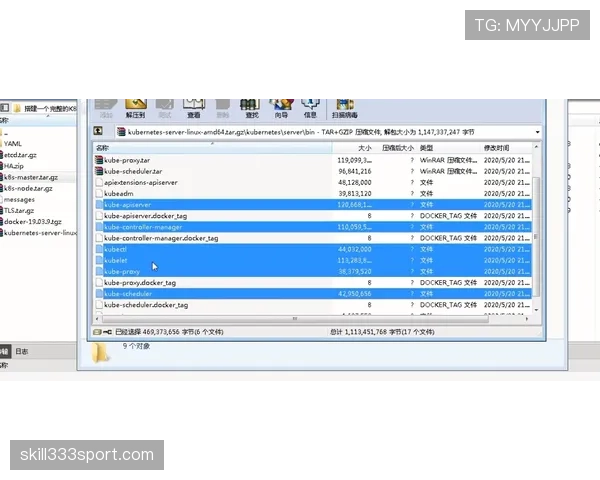Select kube-apiserver.docker_tag file
This screenshot has height=480, width=600.
click(x=313, y=216)
